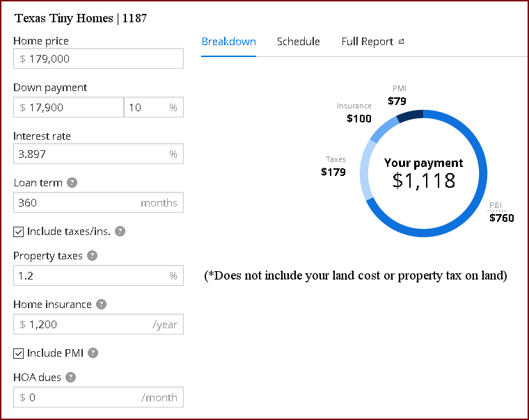
Task: Open the Full Report link
Action: (368, 42)
